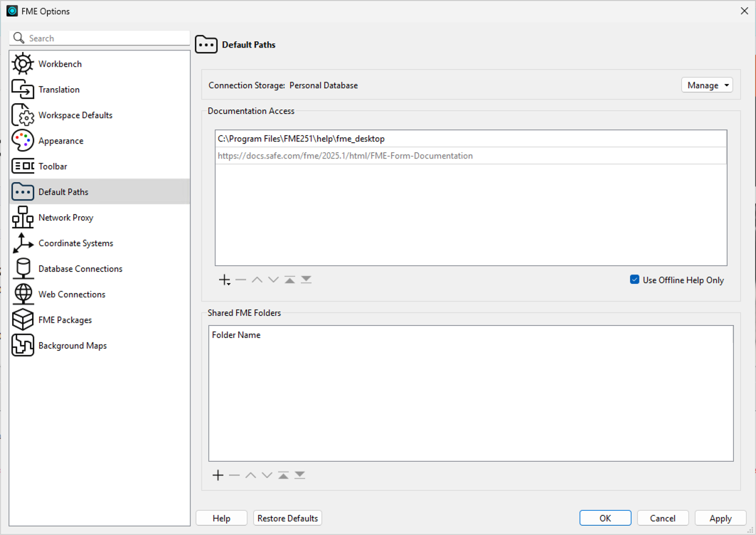Click the search magnifier icon
This screenshot has width=756, height=535.
pos(18,38)
